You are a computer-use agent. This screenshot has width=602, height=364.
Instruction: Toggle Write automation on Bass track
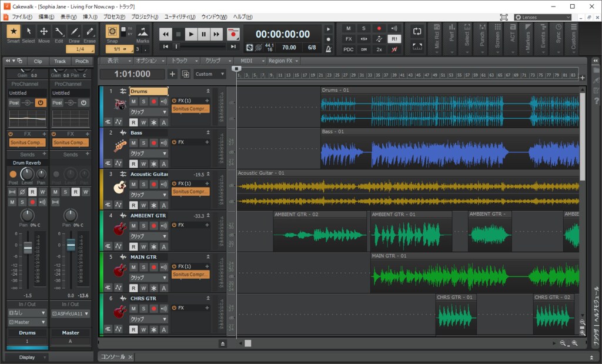click(143, 163)
